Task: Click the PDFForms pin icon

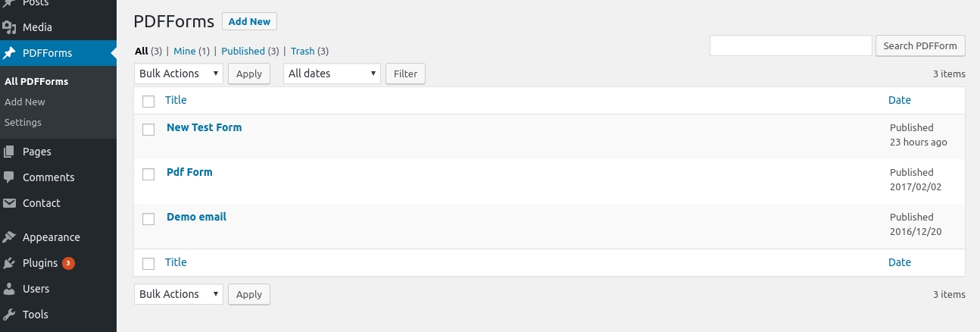Action: click(x=9, y=53)
